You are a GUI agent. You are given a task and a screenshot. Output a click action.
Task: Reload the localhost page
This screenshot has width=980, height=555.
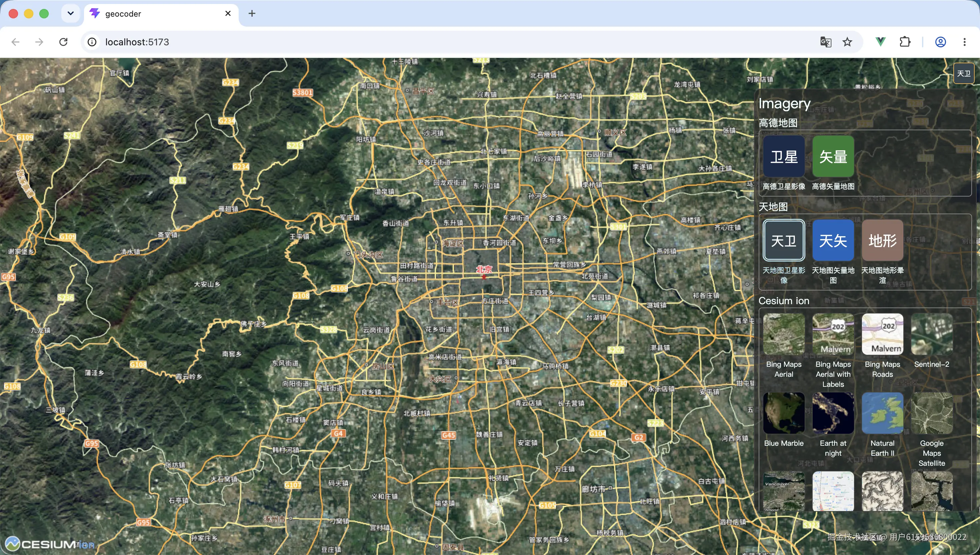(63, 42)
